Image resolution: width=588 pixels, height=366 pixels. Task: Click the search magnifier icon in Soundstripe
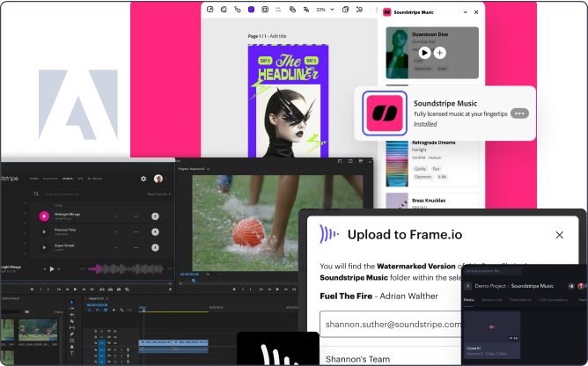click(x=36, y=194)
